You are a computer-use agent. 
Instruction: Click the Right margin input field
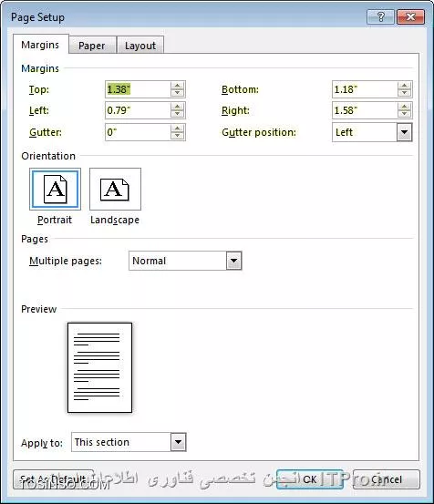[x=365, y=110]
